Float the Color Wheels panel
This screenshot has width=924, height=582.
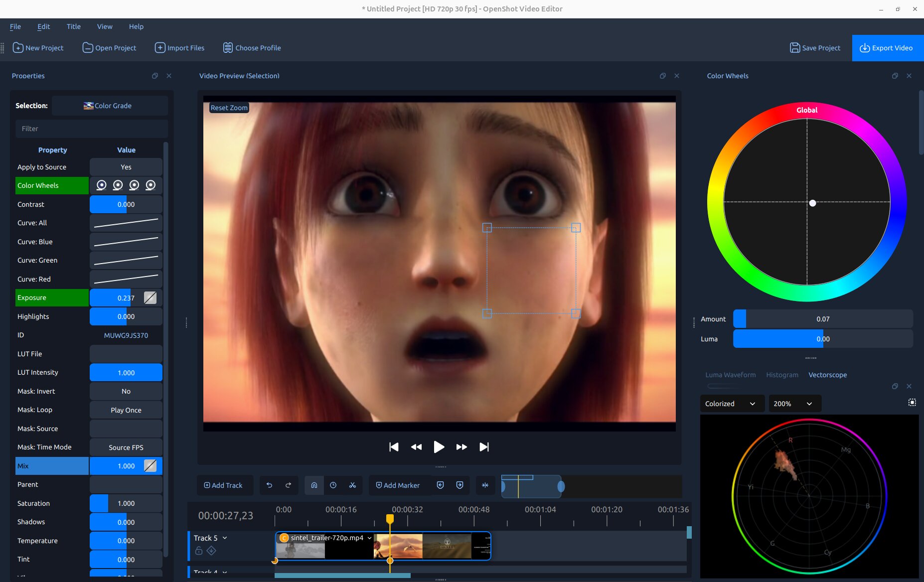point(895,76)
